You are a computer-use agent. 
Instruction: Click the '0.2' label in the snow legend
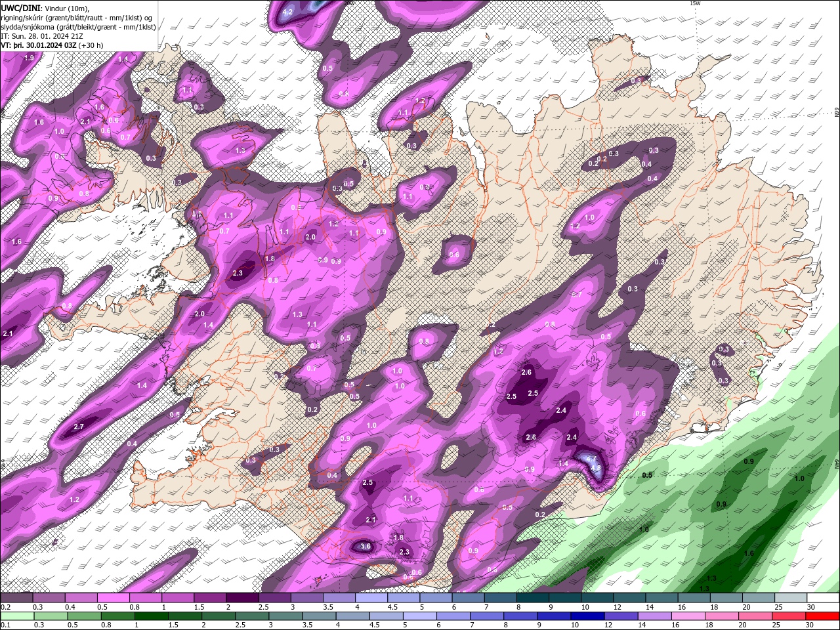[x=6, y=607]
